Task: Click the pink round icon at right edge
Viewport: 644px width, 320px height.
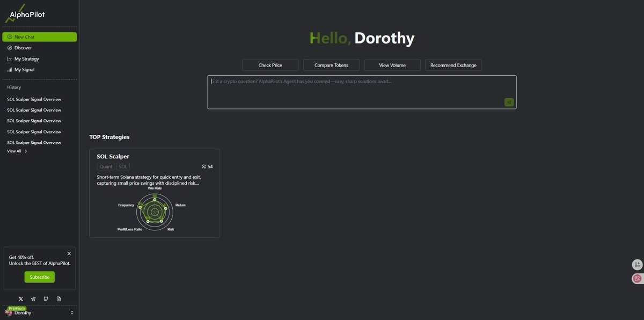Action: (x=637, y=278)
